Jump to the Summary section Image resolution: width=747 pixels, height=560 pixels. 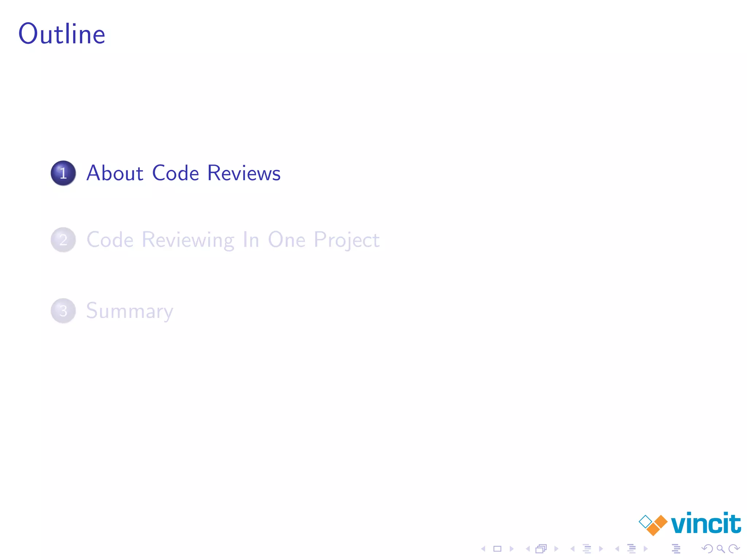pyautogui.click(x=129, y=311)
